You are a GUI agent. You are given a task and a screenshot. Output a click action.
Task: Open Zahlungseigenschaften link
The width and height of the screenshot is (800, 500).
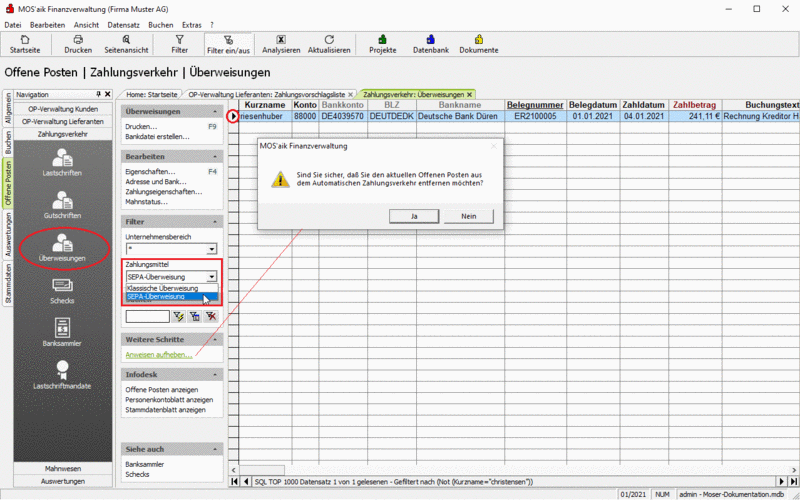pyautogui.click(x=163, y=192)
